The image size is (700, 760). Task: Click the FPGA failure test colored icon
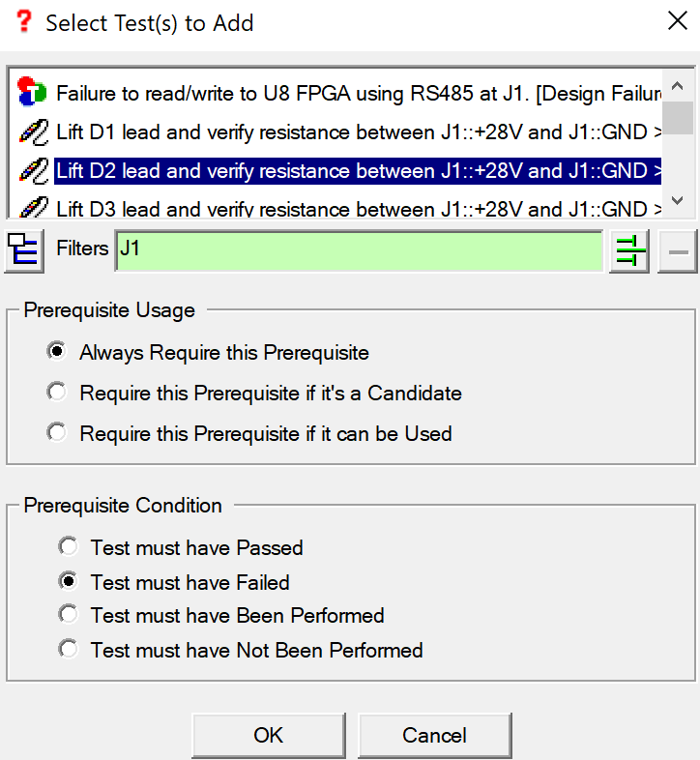(32, 92)
